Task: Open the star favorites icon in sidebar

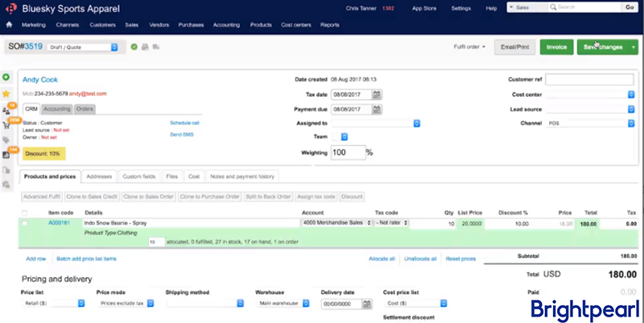Action: point(6,93)
